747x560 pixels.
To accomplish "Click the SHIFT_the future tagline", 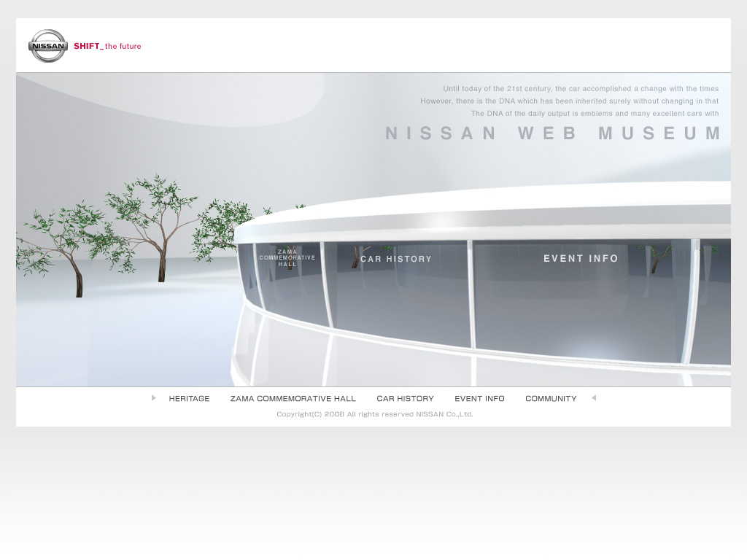I will [x=107, y=46].
